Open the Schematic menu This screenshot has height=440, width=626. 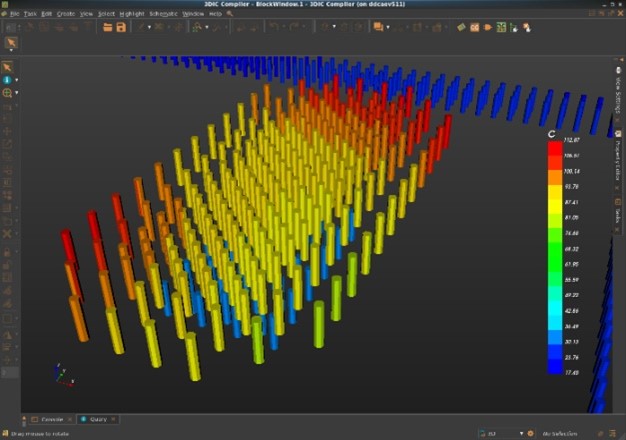pos(163,14)
